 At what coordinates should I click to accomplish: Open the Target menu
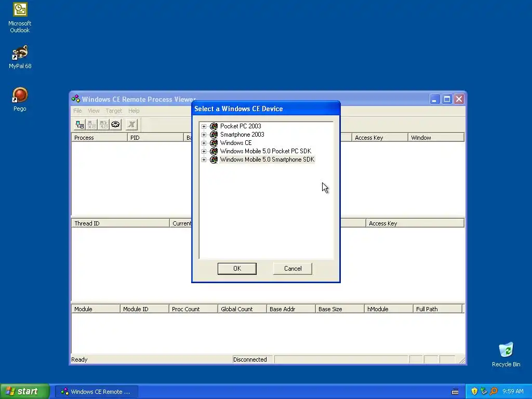click(114, 111)
